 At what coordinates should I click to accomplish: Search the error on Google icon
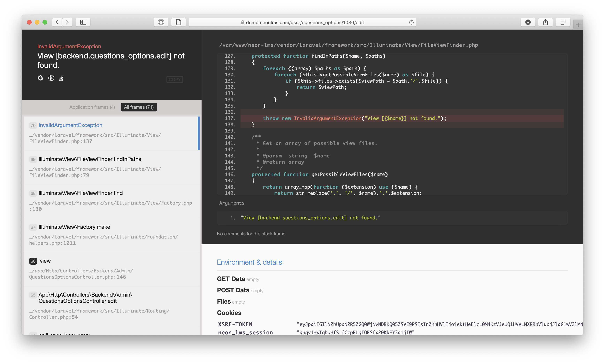pyautogui.click(x=41, y=78)
